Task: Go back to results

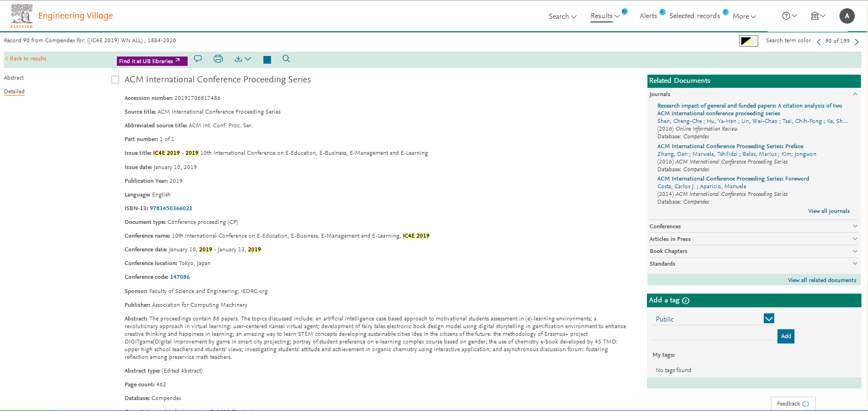Action: point(26,59)
